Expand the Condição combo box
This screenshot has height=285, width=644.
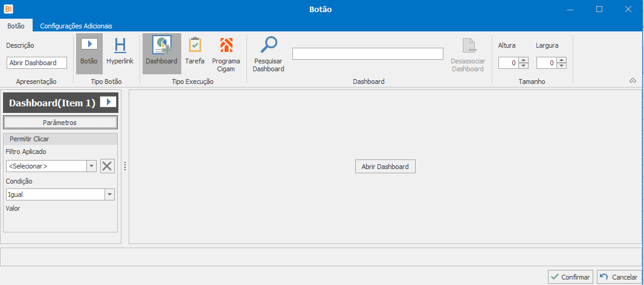109,194
